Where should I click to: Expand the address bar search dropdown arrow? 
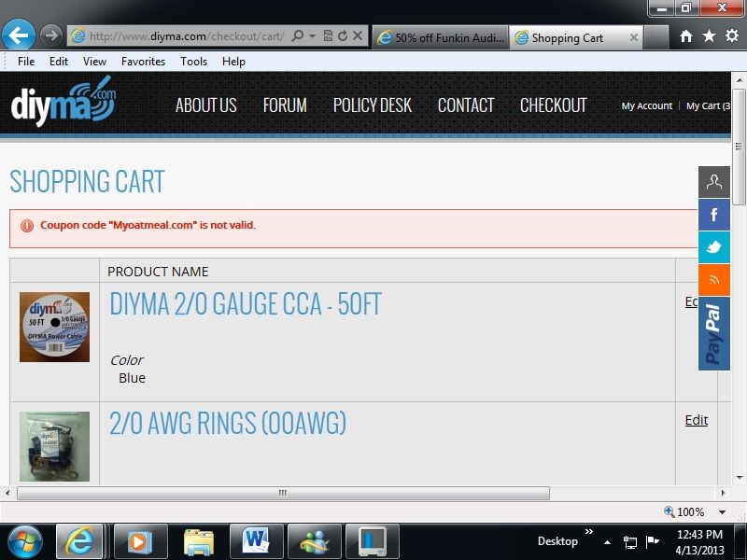(x=312, y=36)
